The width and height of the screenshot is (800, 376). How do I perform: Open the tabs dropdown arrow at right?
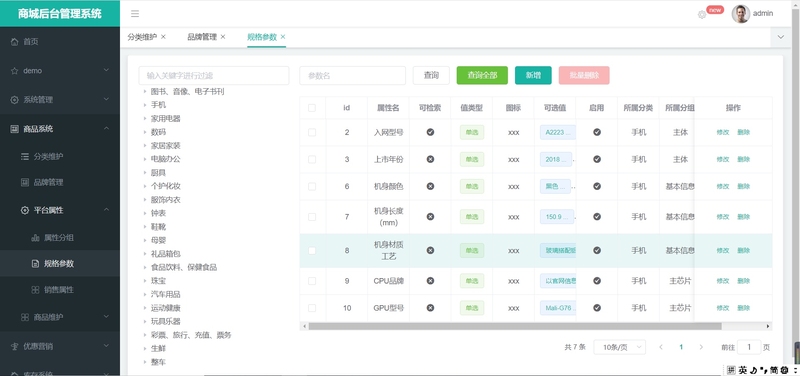pos(780,37)
